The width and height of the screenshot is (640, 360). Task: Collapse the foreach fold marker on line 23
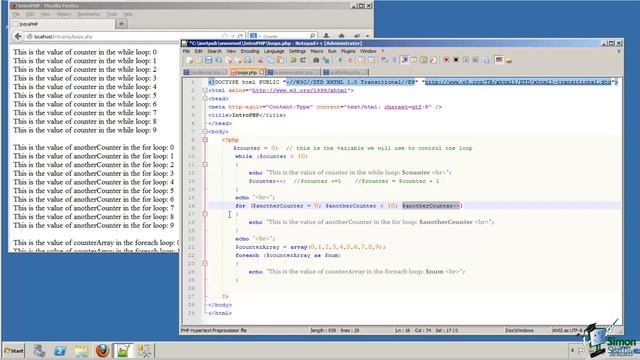[x=205, y=263]
